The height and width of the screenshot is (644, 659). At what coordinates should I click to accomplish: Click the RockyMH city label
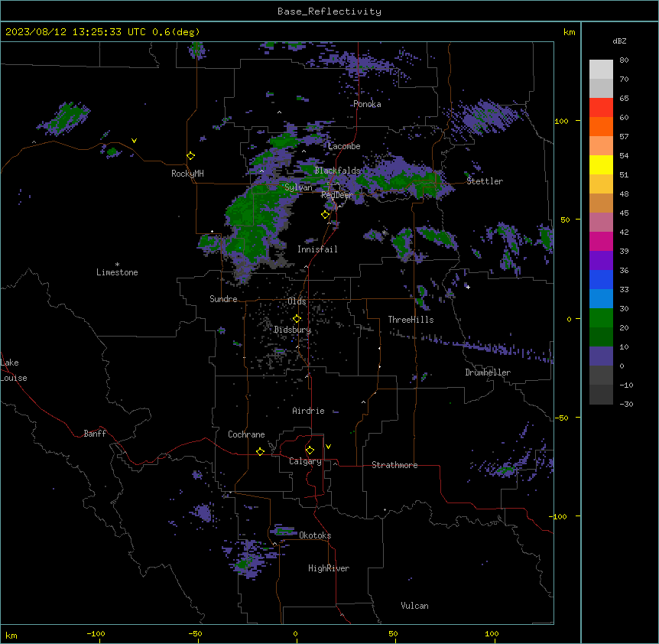(187, 174)
